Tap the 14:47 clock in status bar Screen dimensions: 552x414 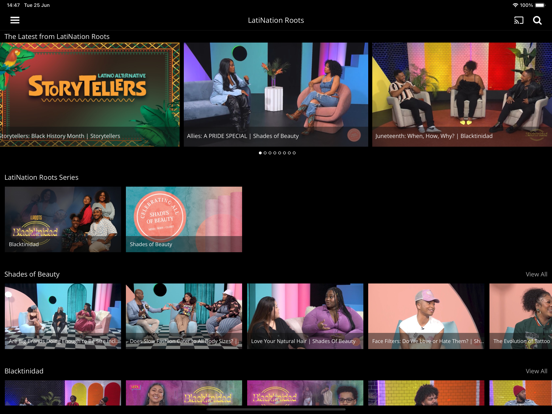point(13,5)
